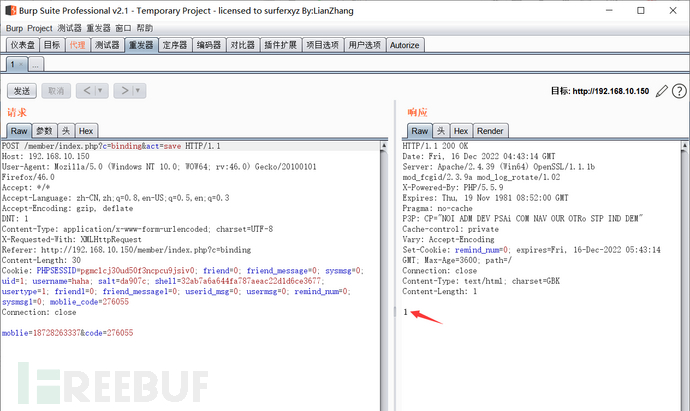Click the Burp Suite logo icon

11,11
